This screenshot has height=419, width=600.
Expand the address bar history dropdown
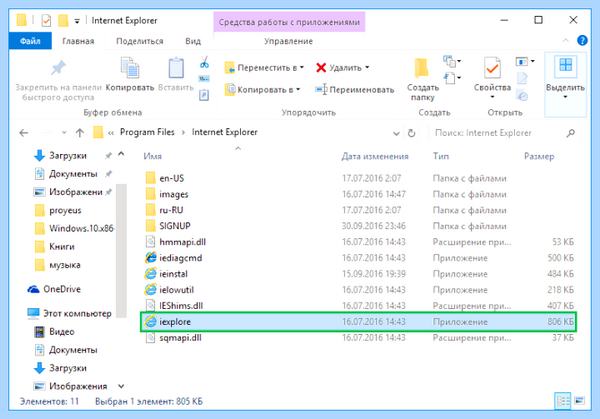396,133
